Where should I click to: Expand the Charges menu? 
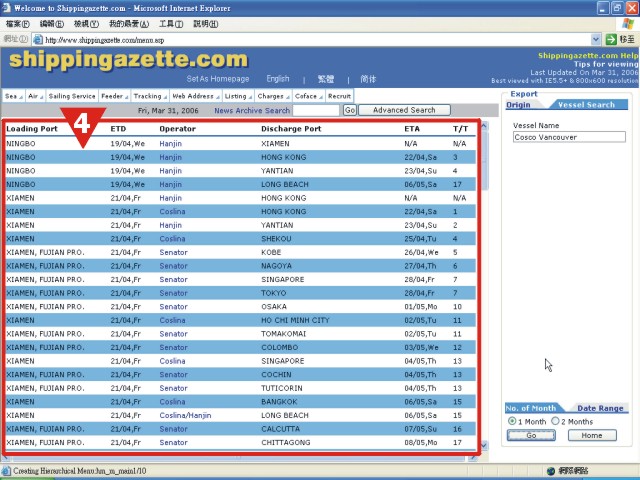tap(273, 96)
